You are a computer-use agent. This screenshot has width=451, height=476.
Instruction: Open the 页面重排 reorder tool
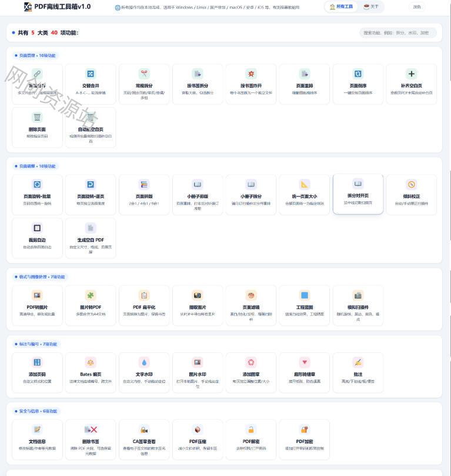[x=305, y=84]
